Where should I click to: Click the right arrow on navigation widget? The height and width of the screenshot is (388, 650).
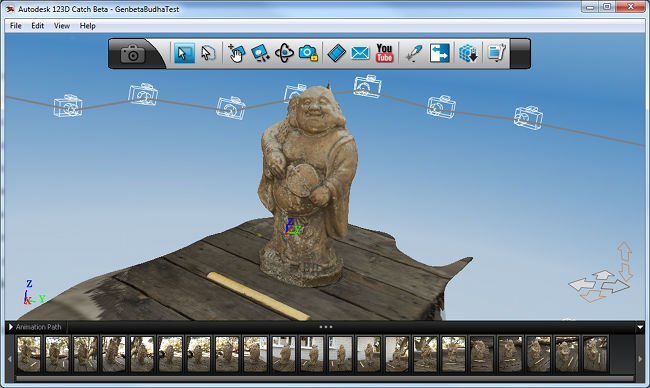click(616, 286)
